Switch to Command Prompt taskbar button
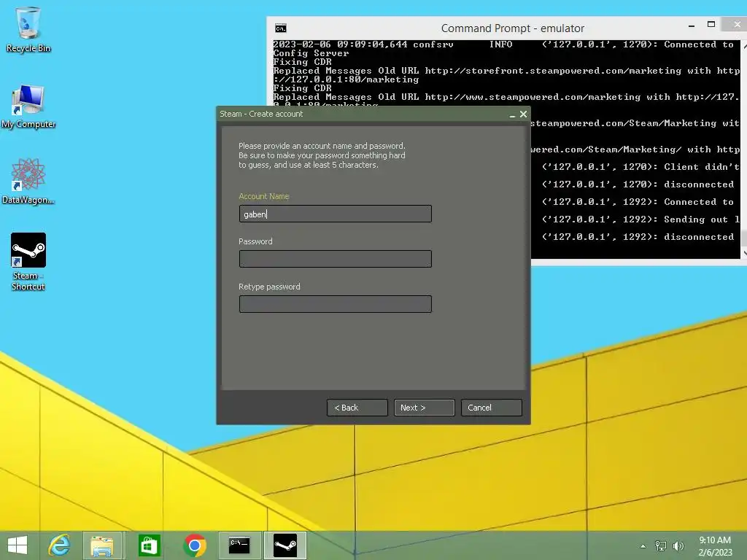 239,545
